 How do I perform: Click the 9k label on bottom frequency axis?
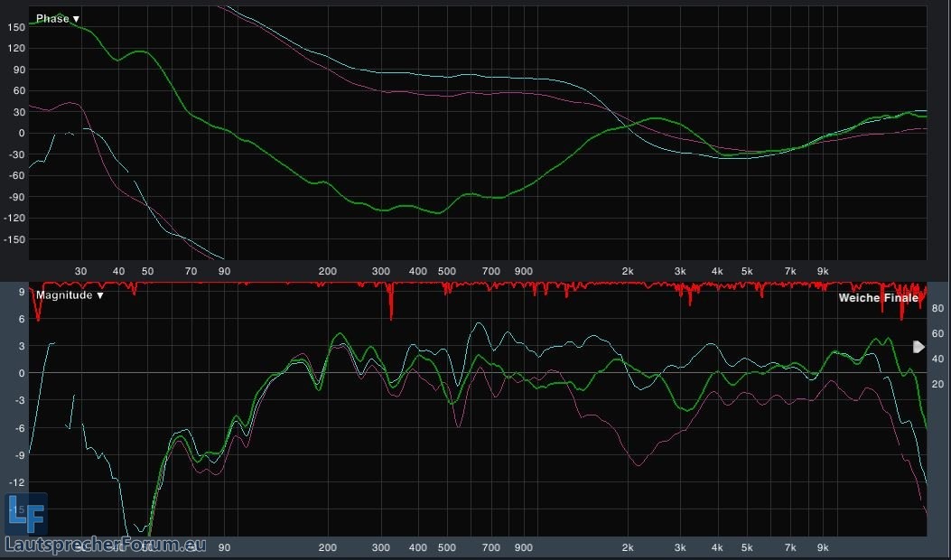pyautogui.click(x=823, y=547)
